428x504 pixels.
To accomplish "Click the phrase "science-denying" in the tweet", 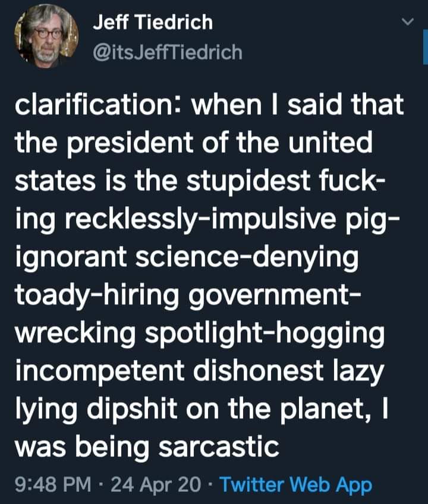I will point(247,258).
